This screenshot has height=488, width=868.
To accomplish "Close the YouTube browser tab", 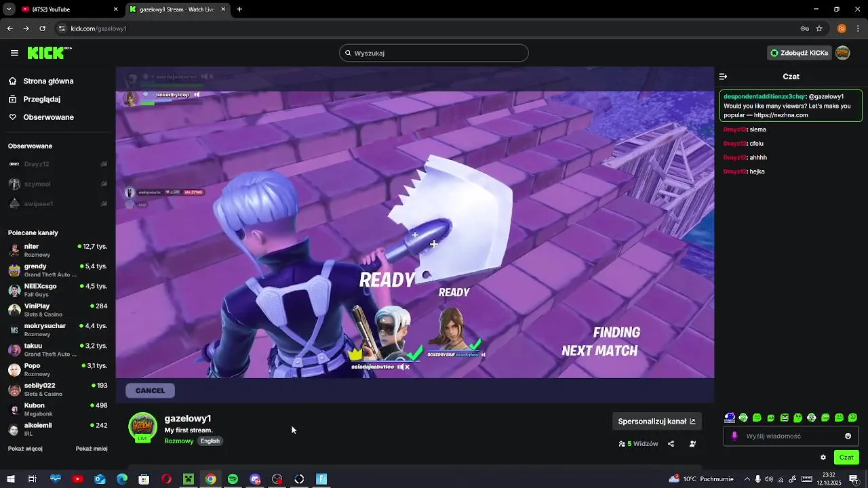I will tap(115, 9).
